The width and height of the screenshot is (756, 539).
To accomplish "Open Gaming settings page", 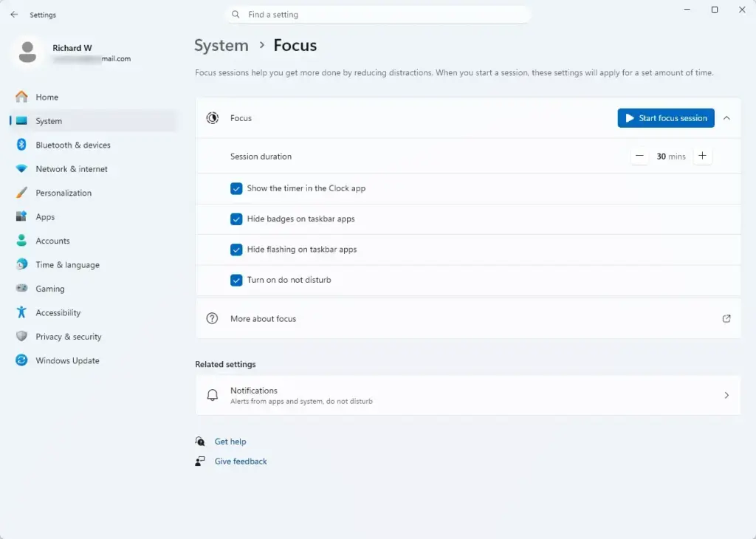I will 92,288.
